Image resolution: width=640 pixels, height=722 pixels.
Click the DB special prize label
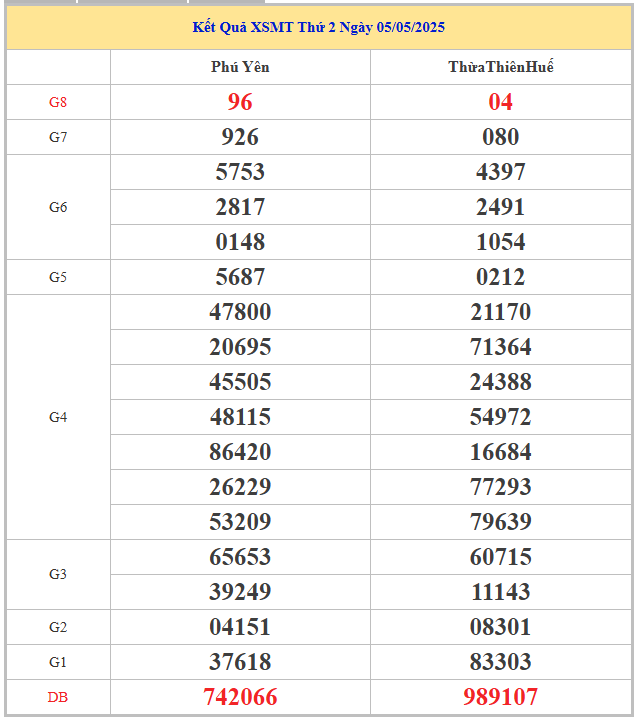[58, 698]
